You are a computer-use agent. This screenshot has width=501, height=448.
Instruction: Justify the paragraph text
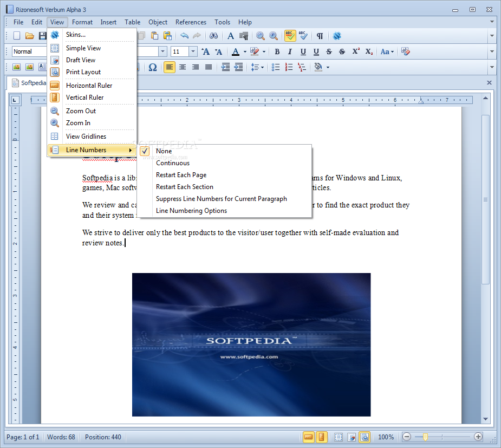pyautogui.click(x=209, y=67)
